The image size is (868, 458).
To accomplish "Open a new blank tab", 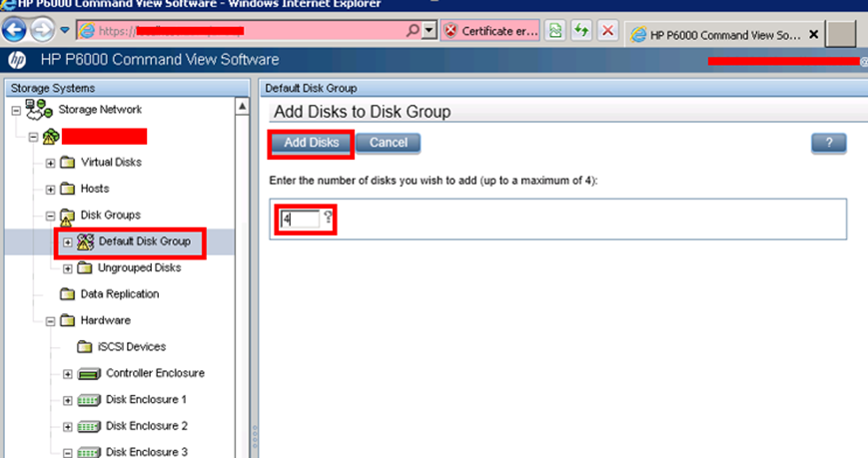I will click(x=841, y=34).
